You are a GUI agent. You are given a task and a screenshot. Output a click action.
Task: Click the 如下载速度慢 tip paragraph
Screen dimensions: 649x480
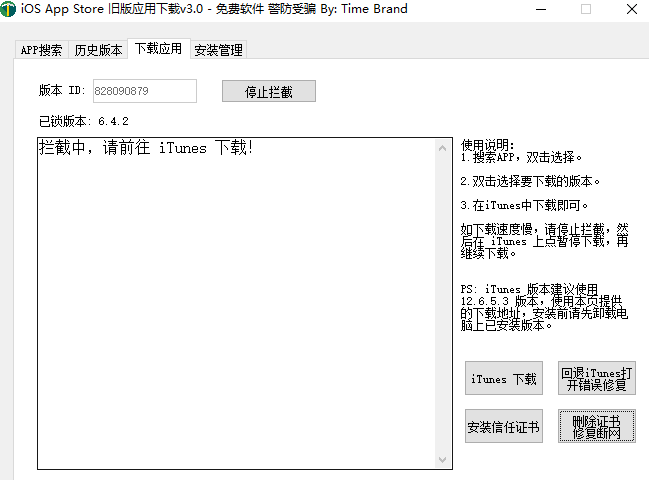[544, 241]
